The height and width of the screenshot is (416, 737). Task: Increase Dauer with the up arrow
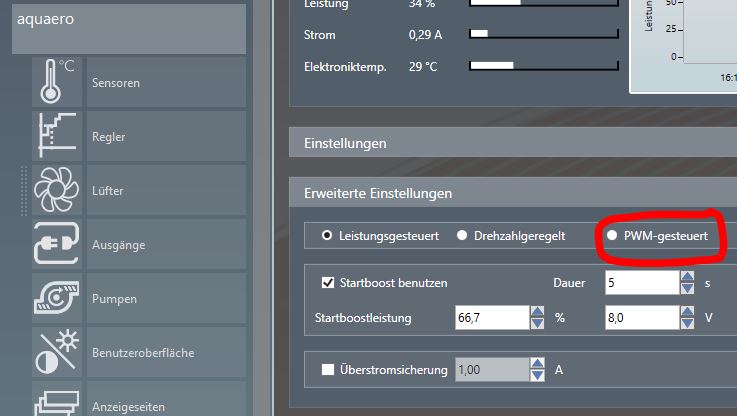click(688, 277)
